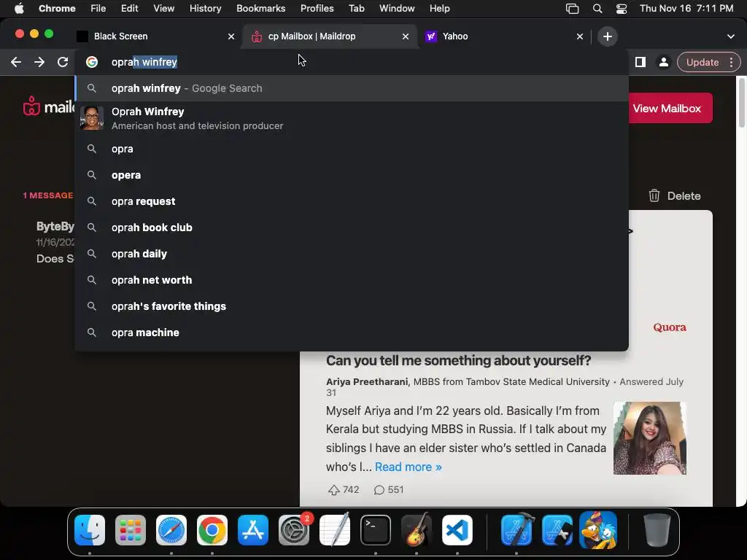Open the Window menu
Screen dimensions: 747x560
[397, 8]
